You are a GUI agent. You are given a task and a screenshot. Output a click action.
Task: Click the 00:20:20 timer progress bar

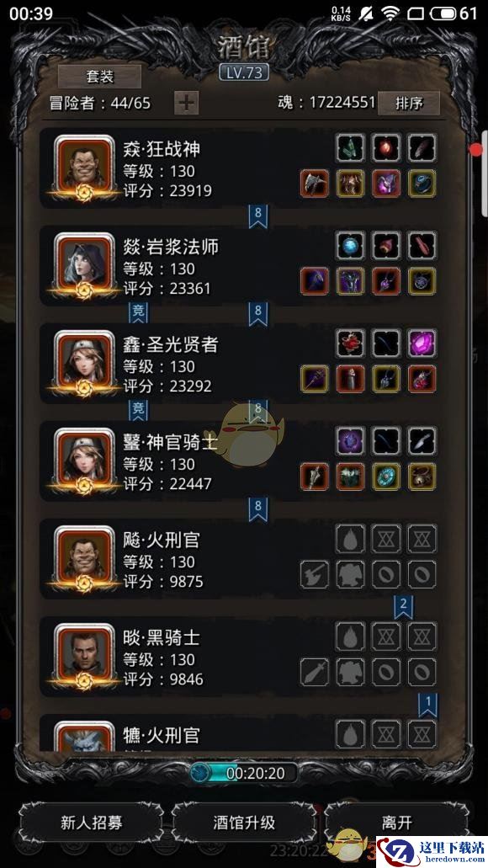tap(243, 773)
